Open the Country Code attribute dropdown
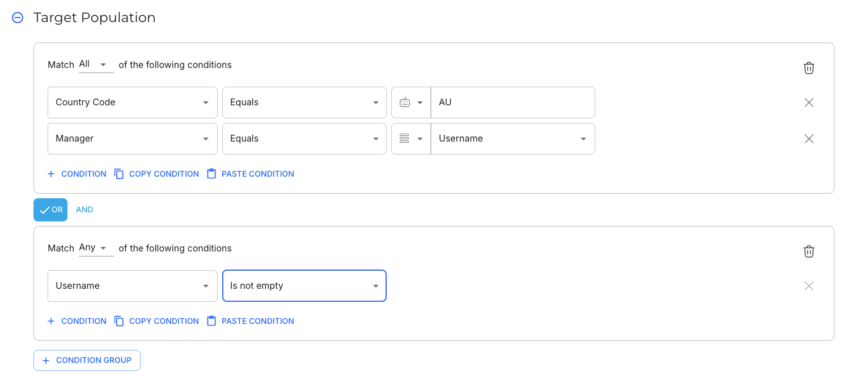This screenshot has width=868, height=376. [132, 102]
